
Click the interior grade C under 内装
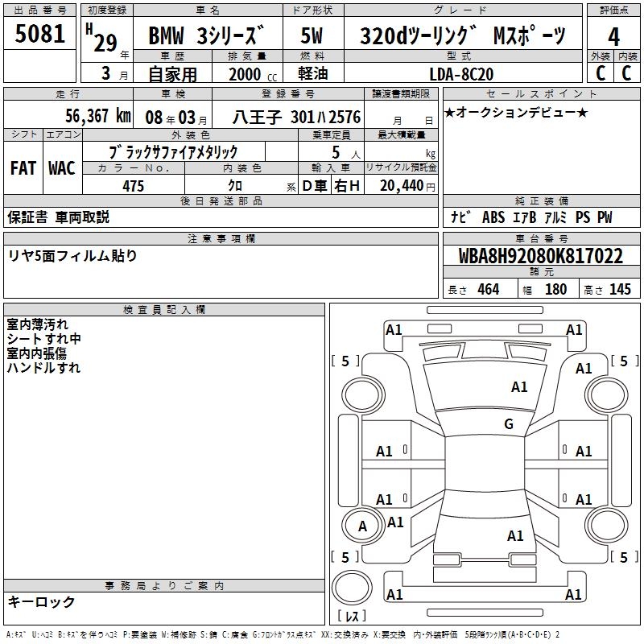(x=627, y=73)
